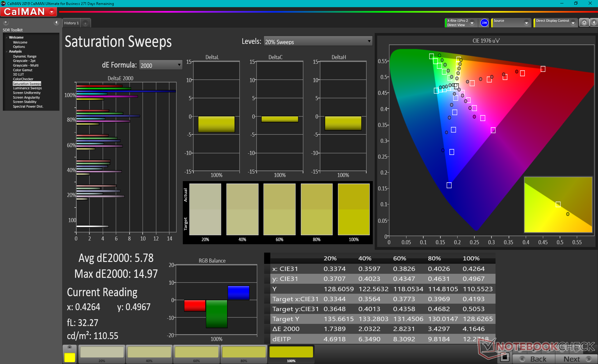This screenshot has width=598, height=364.
Task: Expand the Levels 20% Sweeps dropdown
Action: (x=318, y=41)
